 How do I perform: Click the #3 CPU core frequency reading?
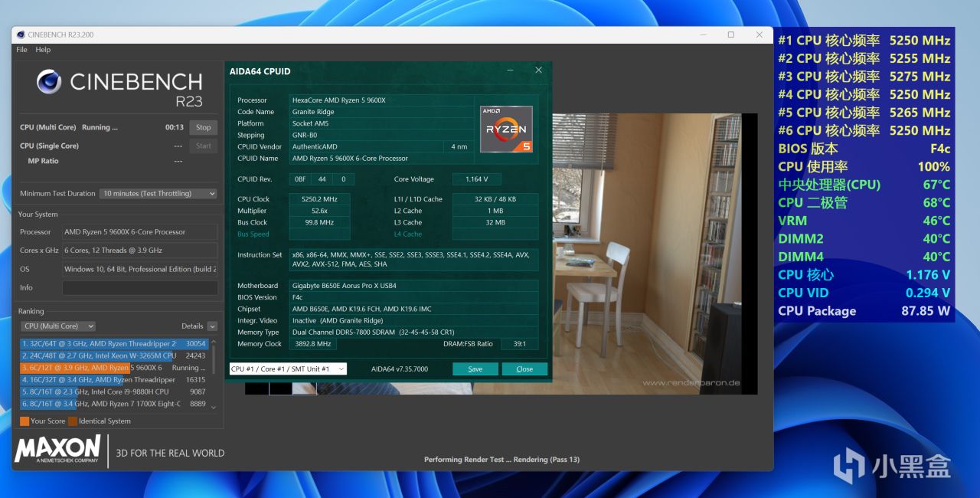[864, 77]
